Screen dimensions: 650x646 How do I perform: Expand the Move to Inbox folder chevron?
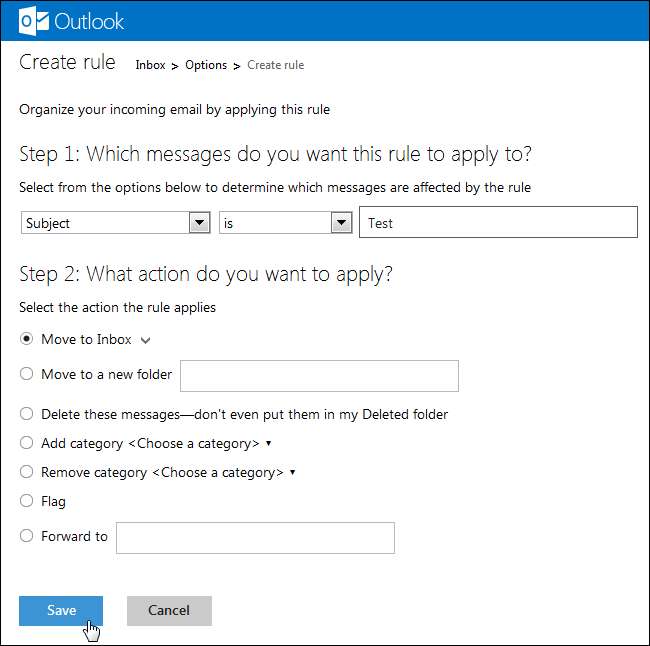click(146, 340)
